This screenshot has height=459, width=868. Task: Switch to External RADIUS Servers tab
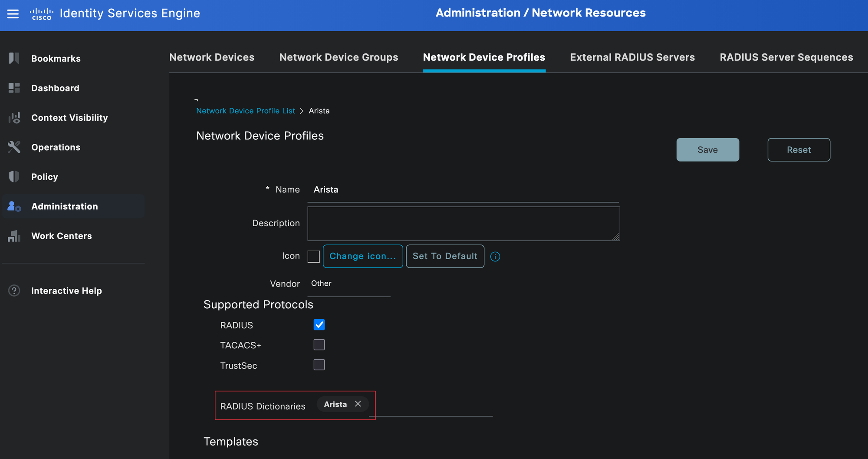pos(632,57)
